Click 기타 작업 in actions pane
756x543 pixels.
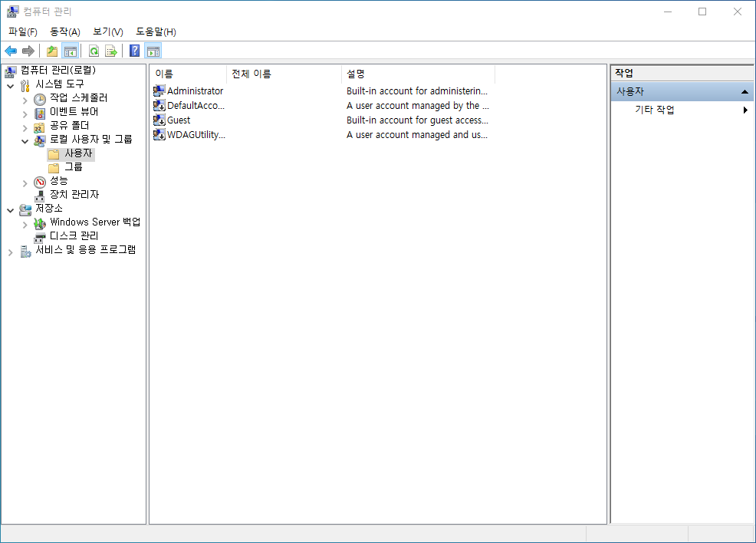(x=654, y=110)
